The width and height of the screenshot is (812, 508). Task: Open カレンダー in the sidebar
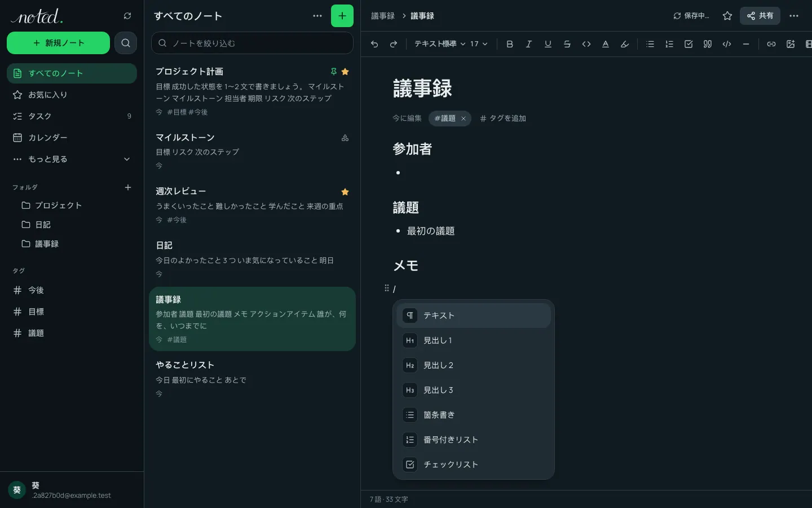pos(72,138)
